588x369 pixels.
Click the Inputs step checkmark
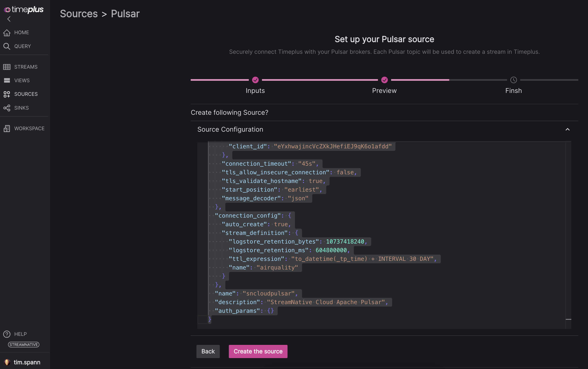point(255,80)
